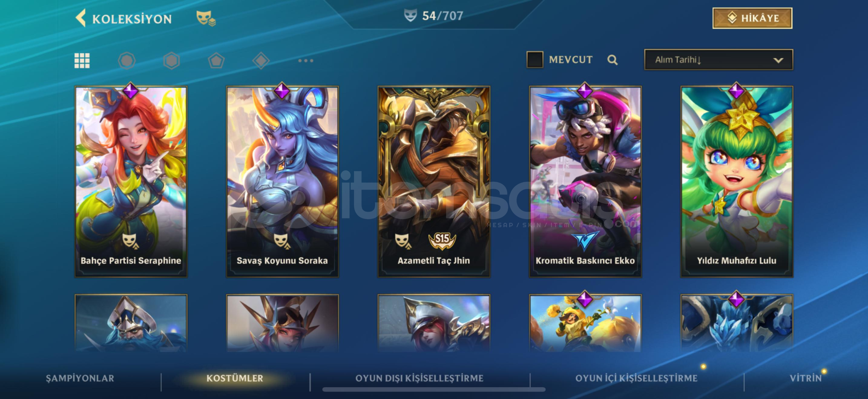Expand sorting options via the chevron arrow
Screen dimensions: 868x399
[778, 60]
